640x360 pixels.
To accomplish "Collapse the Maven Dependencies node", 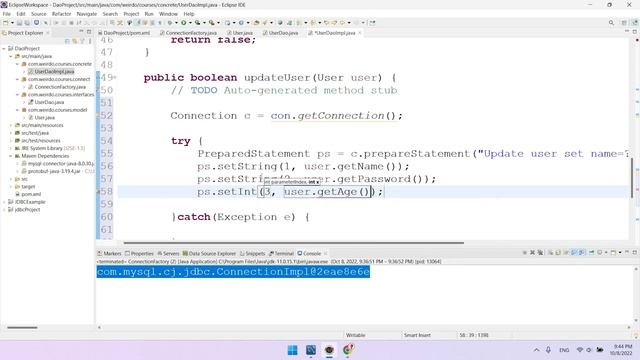I will coord(11,156).
